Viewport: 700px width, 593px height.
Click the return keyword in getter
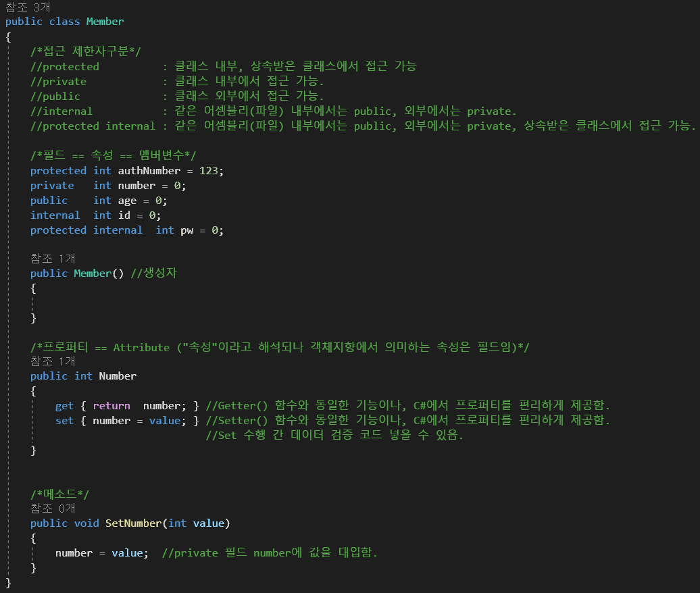point(111,406)
